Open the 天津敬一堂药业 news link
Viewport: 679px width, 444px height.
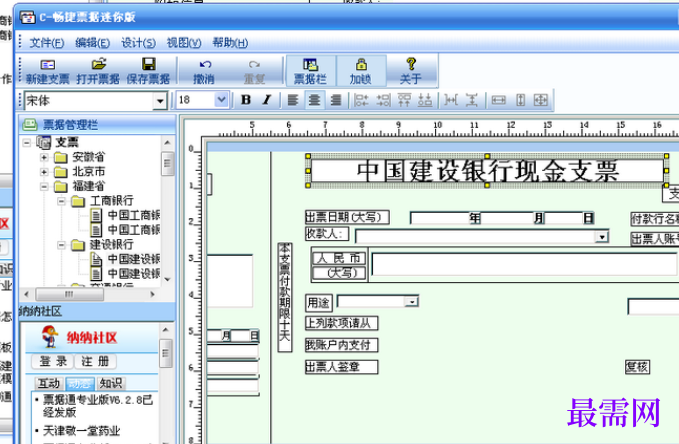tap(81, 431)
